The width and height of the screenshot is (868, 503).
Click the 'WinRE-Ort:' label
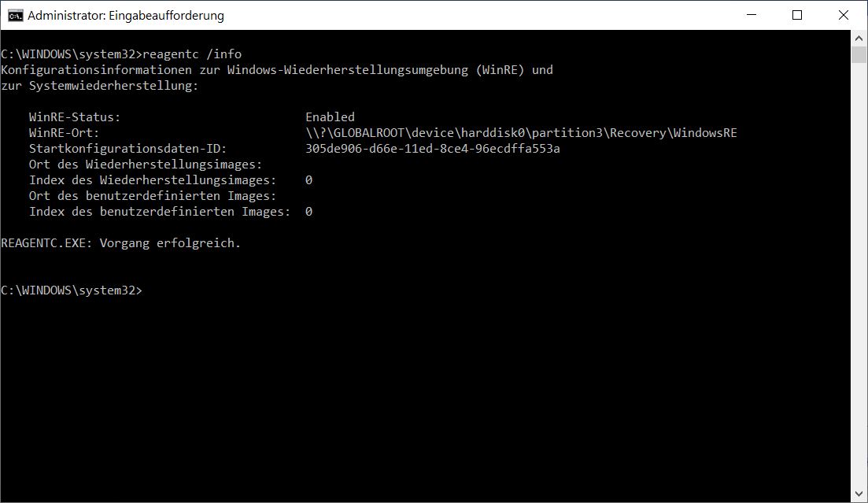(x=64, y=133)
